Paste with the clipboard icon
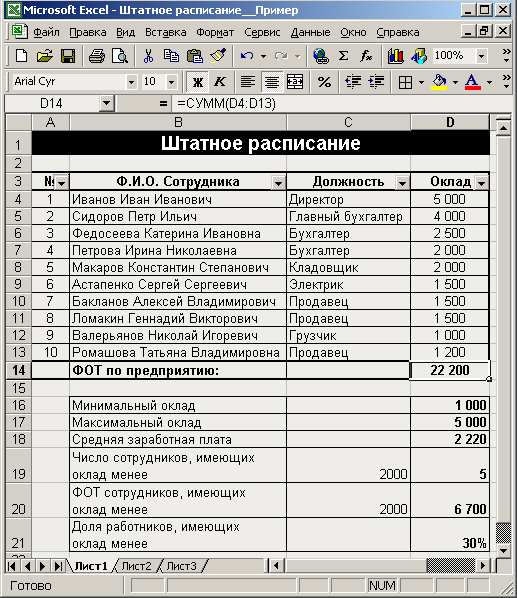The height and width of the screenshot is (598, 517). pos(194,56)
